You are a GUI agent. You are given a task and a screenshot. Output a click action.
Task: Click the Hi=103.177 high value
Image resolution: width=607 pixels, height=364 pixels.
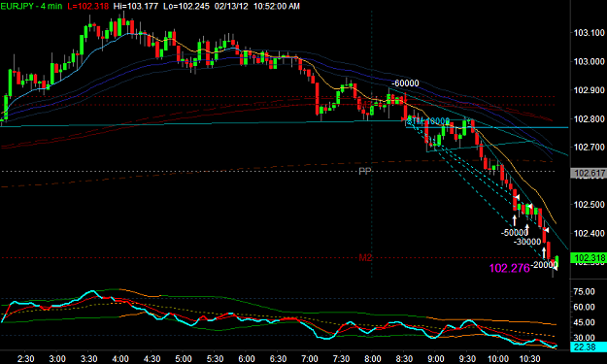pyautogui.click(x=136, y=6)
